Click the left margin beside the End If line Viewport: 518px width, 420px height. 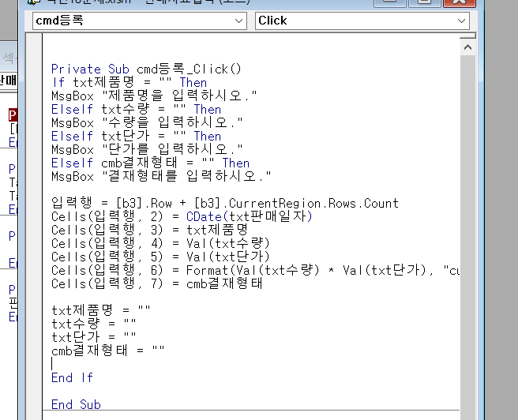pos(36,377)
